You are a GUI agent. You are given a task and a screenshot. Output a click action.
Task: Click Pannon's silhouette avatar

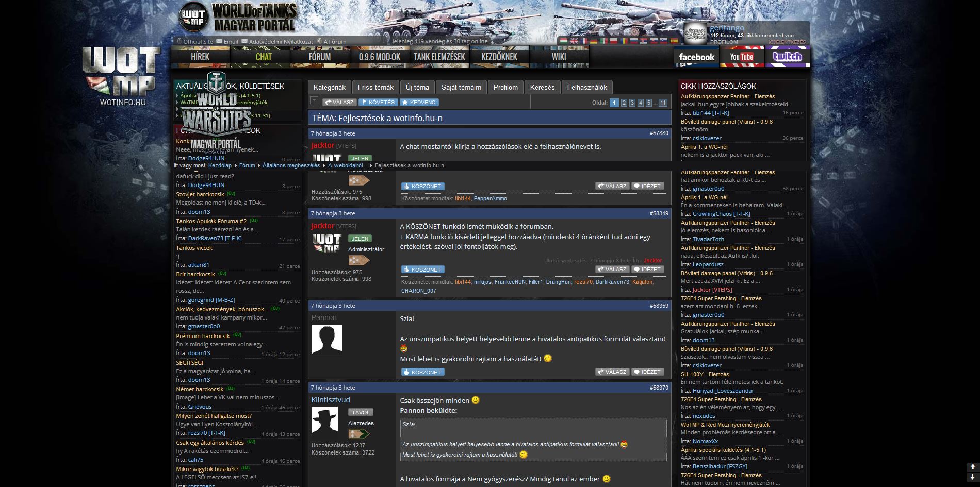tap(326, 339)
